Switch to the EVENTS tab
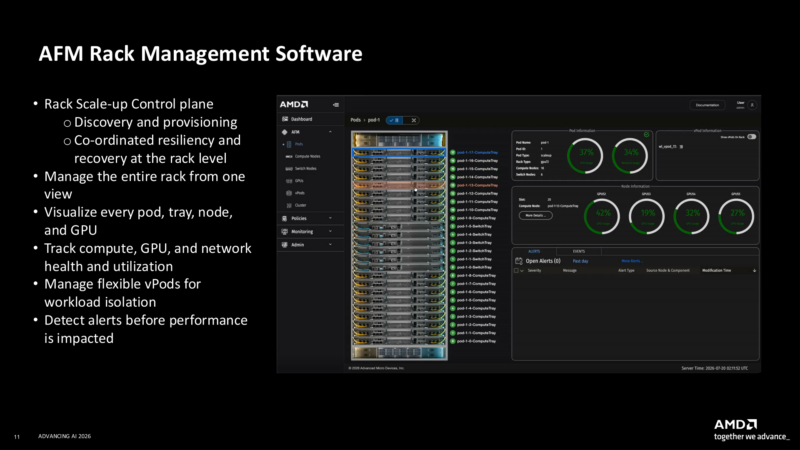The height and width of the screenshot is (450, 800). coord(579,252)
